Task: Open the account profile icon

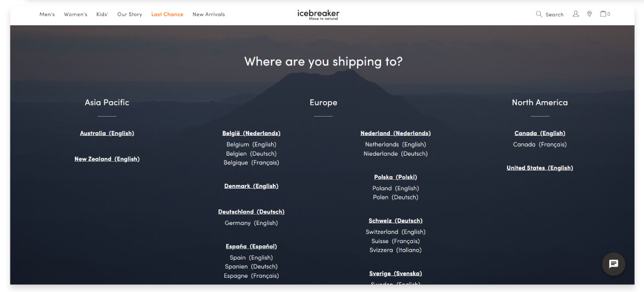Action: (x=576, y=14)
